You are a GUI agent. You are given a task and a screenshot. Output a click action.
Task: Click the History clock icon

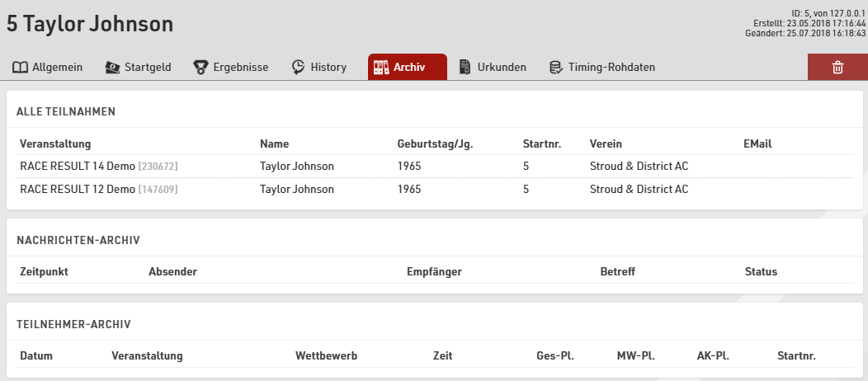[299, 68]
